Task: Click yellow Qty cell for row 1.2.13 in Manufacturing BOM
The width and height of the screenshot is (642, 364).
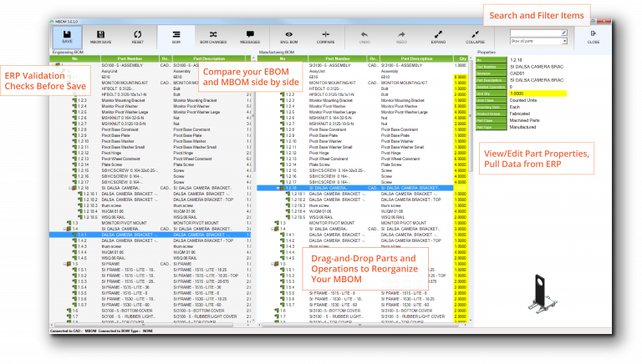Action: coord(461,159)
